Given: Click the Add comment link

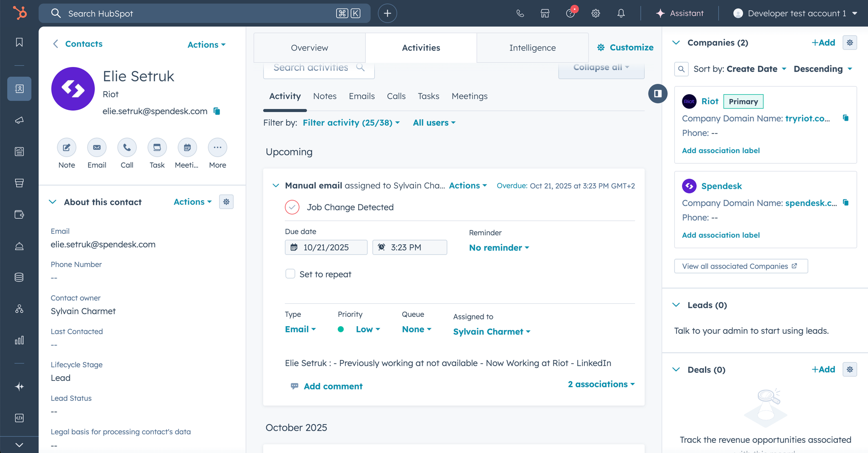Looking at the screenshot, I should (333, 386).
